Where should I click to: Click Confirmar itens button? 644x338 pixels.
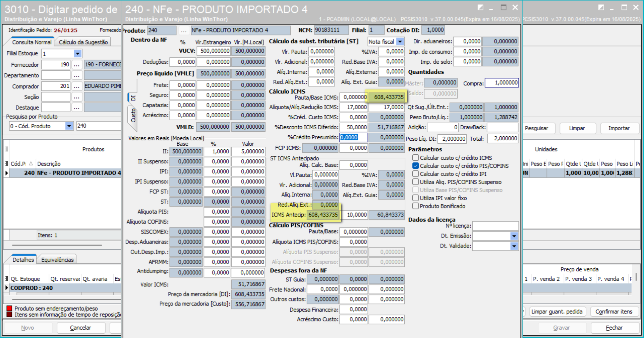tap(614, 312)
